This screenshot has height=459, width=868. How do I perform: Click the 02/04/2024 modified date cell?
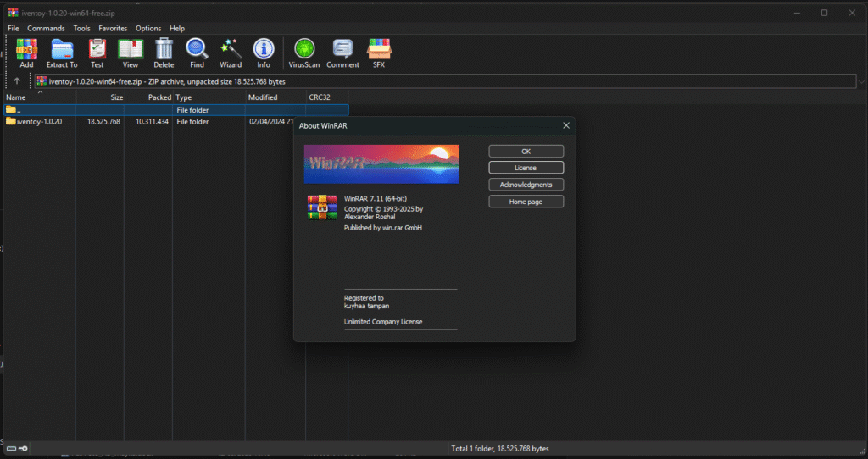click(271, 122)
